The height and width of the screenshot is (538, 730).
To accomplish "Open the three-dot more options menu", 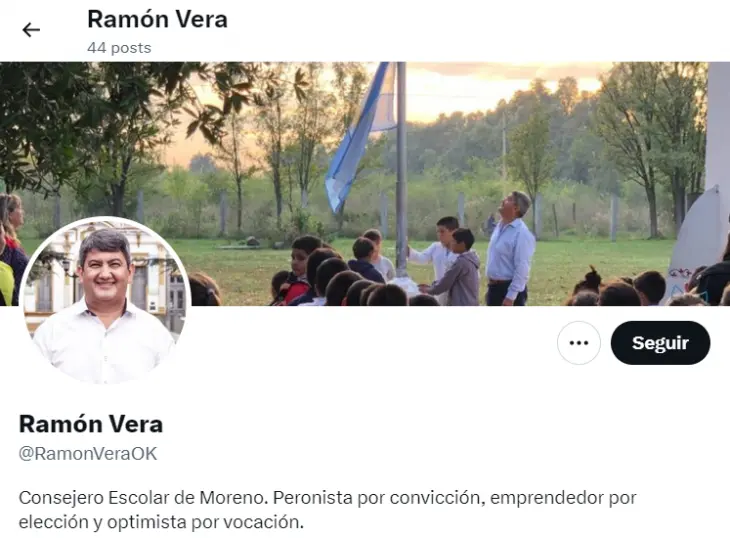I will (x=579, y=343).
